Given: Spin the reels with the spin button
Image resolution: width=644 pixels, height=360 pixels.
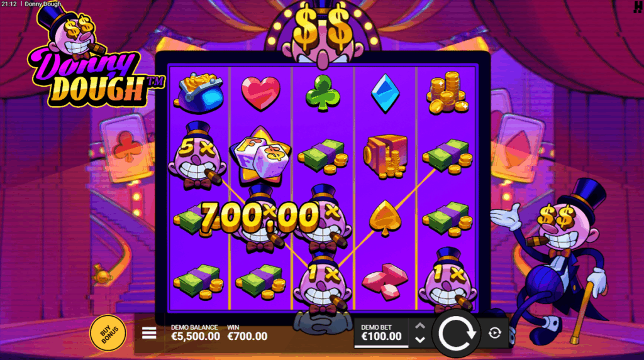Looking at the screenshot, I should [x=457, y=334].
